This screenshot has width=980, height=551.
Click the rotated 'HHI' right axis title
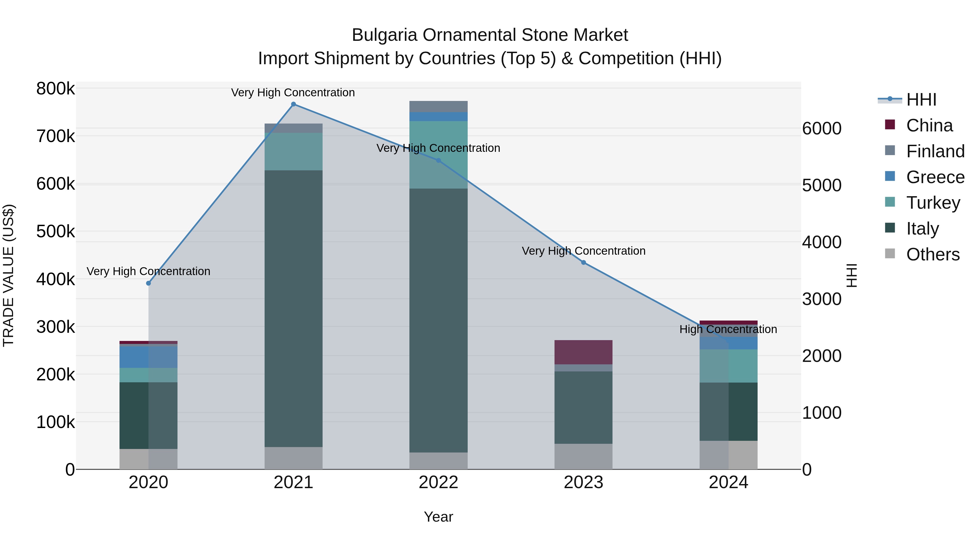852,275
